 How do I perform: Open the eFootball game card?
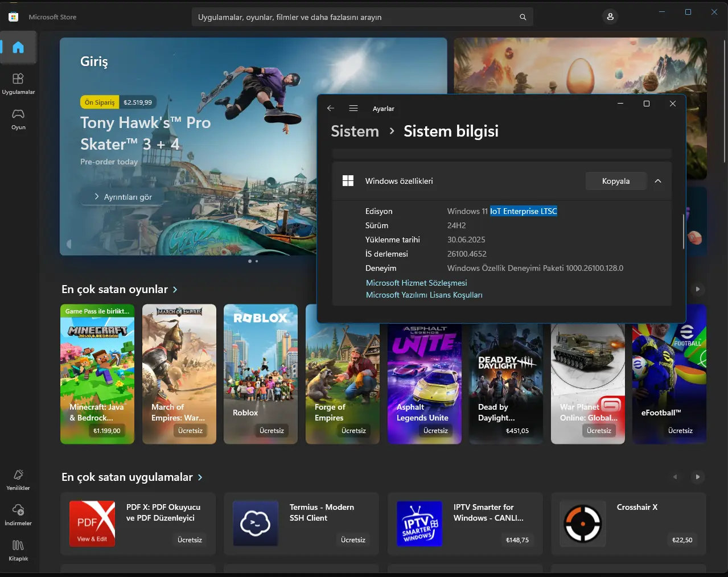point(669,374)
